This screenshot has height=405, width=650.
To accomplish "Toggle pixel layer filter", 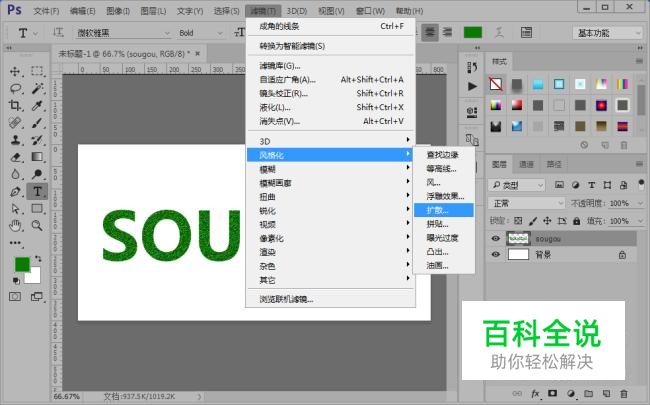I will [x=559, y=185].
